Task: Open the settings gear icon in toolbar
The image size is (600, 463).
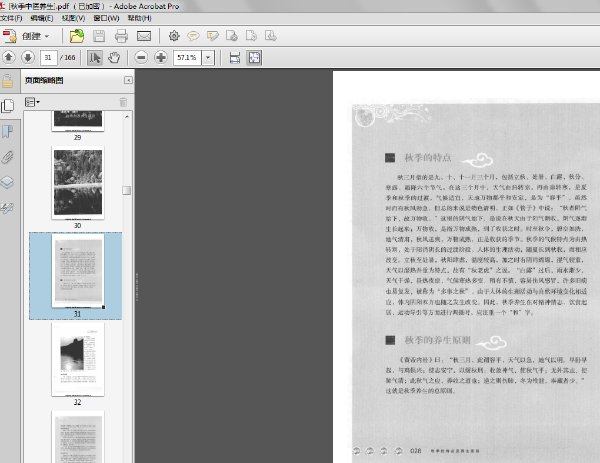Action: pos(173,36)
